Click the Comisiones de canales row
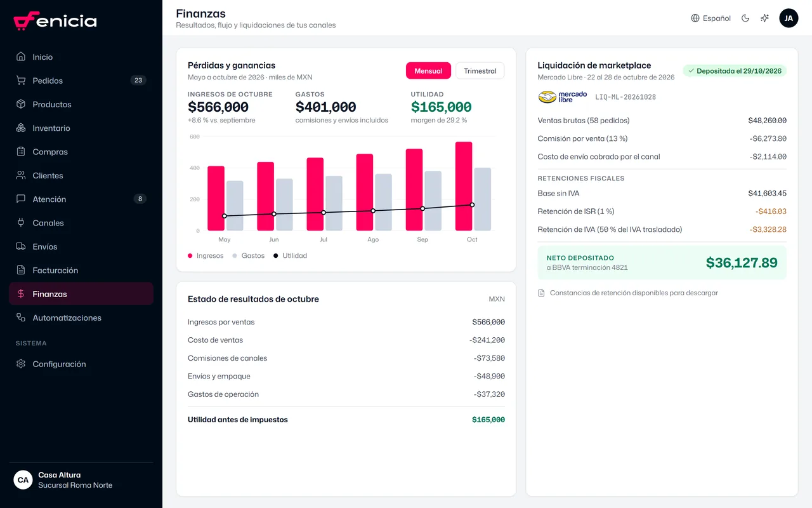 [x=346, y=358]
